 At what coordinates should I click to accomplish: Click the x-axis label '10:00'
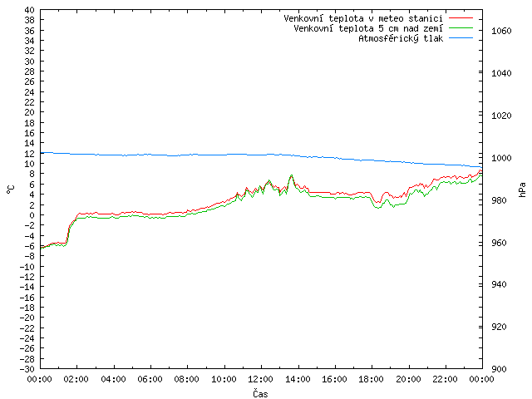point(224,379)
